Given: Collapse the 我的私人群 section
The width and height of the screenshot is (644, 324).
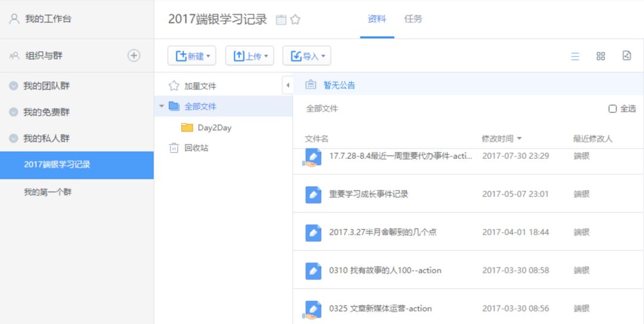Looking at the screenshot, I should (14, 138).
